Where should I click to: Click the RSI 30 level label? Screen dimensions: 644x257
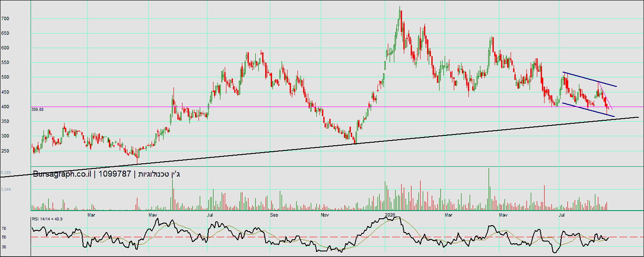(x=4, y=247)
